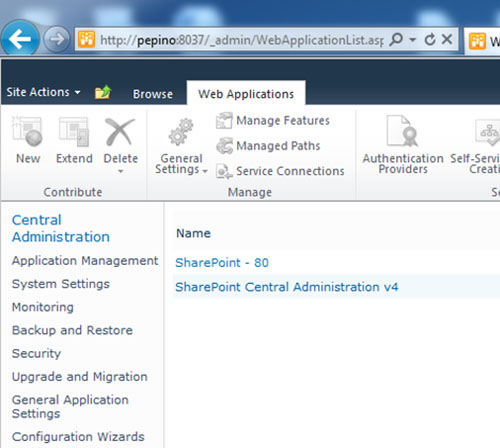Image resolution: width=500 pixels, height=448 pixels.
Task: Click the address bar search magnifier icon
Action: (x=396, y=39)
